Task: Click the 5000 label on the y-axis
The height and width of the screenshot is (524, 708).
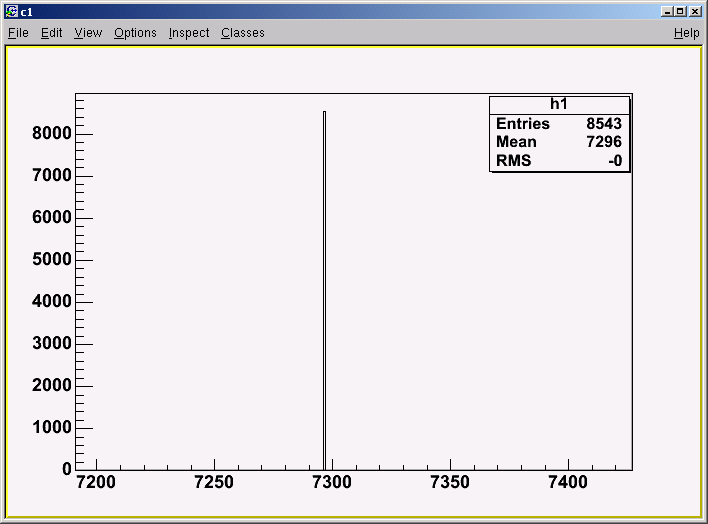Action: (x=51, y=259)
